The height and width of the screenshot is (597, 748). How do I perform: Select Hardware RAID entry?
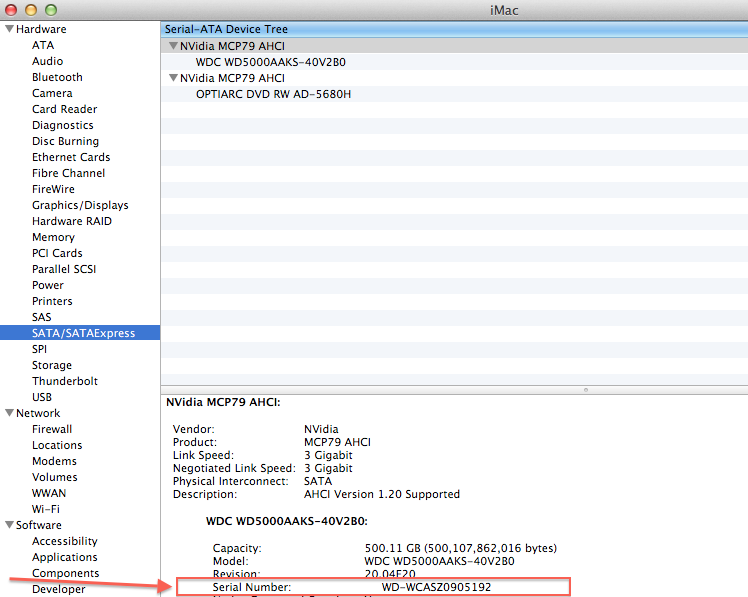click(x=72, y=221)
